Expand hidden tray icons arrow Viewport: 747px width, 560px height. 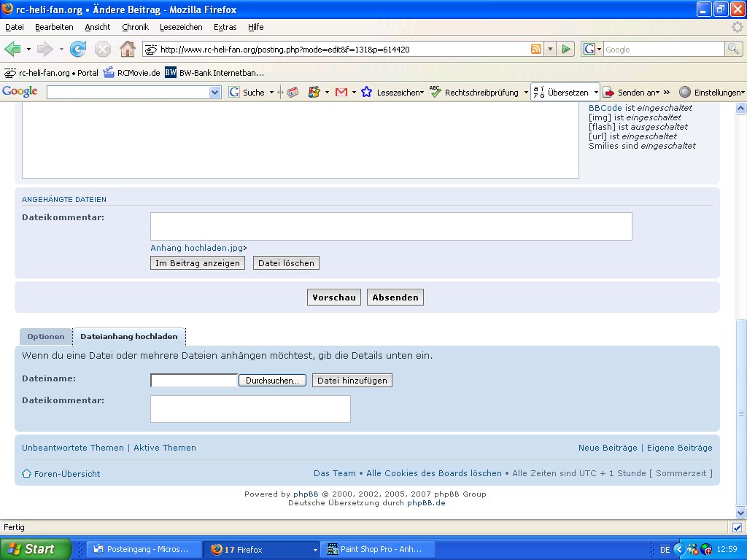point(679,550)
